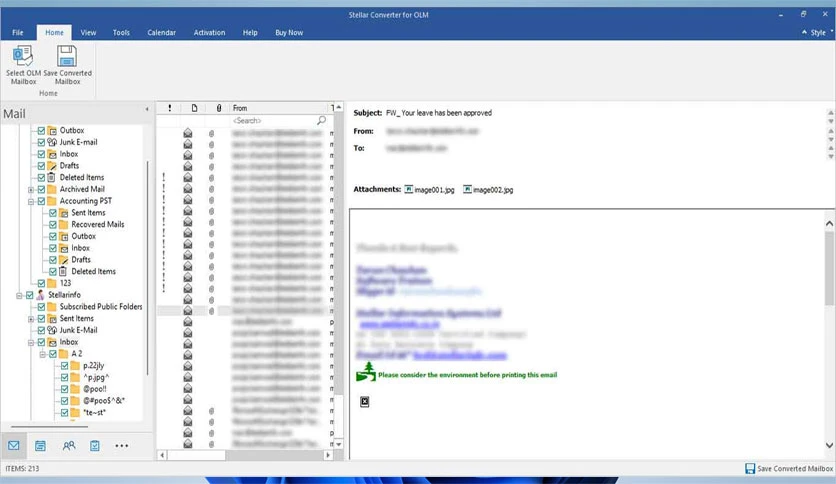Toggle the Accounting PST checkbox
The height and width of the screenshot is (484, 836).
[41, 201]
